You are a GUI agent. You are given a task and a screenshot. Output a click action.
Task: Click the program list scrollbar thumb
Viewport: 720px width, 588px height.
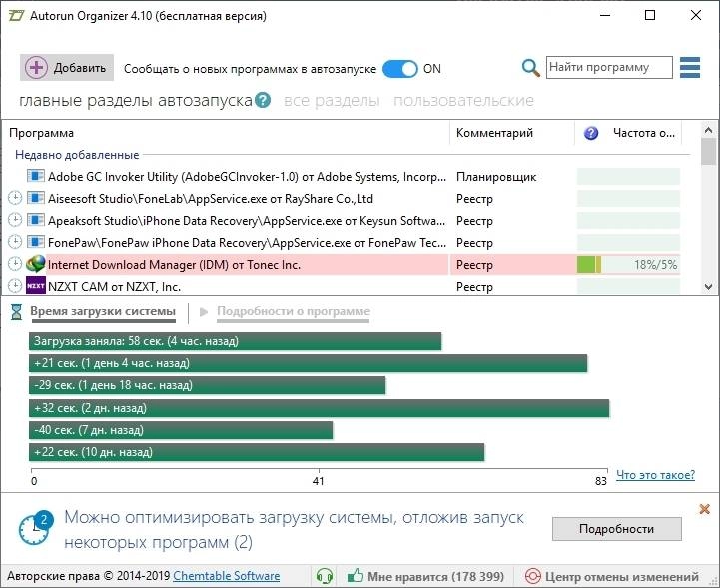709,152
